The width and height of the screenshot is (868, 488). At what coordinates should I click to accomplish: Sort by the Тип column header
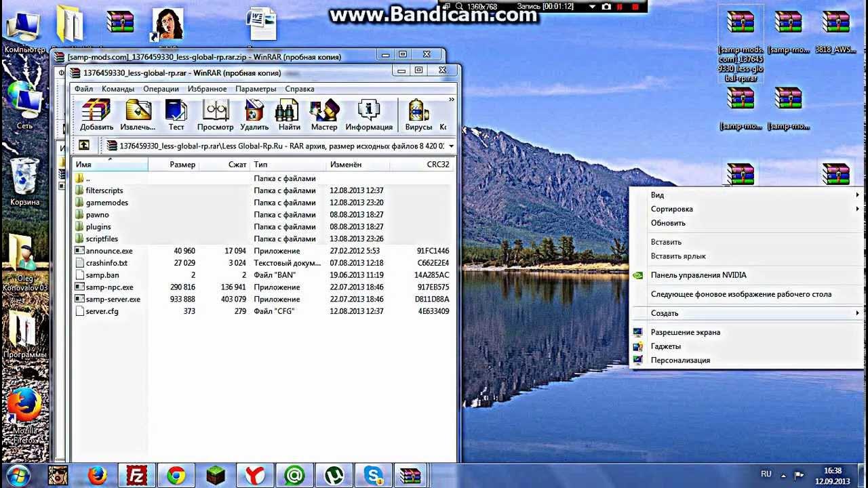[288, 165]
